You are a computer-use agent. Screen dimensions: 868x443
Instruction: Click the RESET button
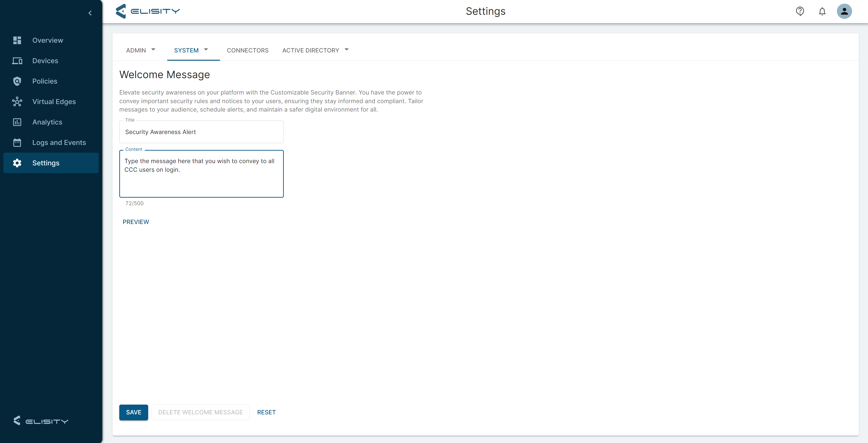click(x=266, y=412)
